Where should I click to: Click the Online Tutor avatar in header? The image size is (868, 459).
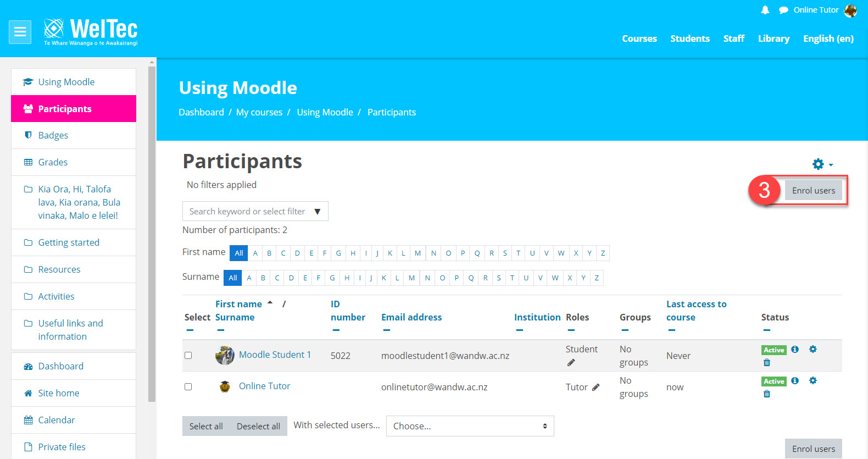click(x=850, y=10)
